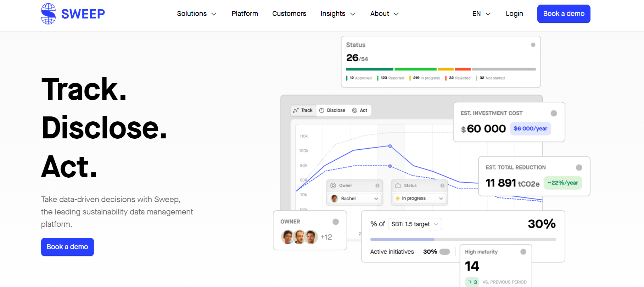
Task: Click the dark green Approved bar segment
Action: tap(370, 69)
